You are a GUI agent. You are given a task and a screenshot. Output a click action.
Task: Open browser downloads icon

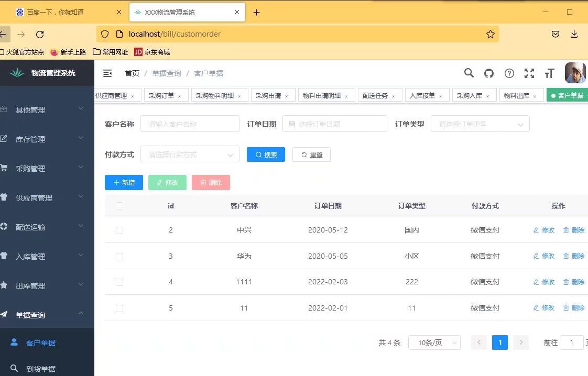point(574,34)
